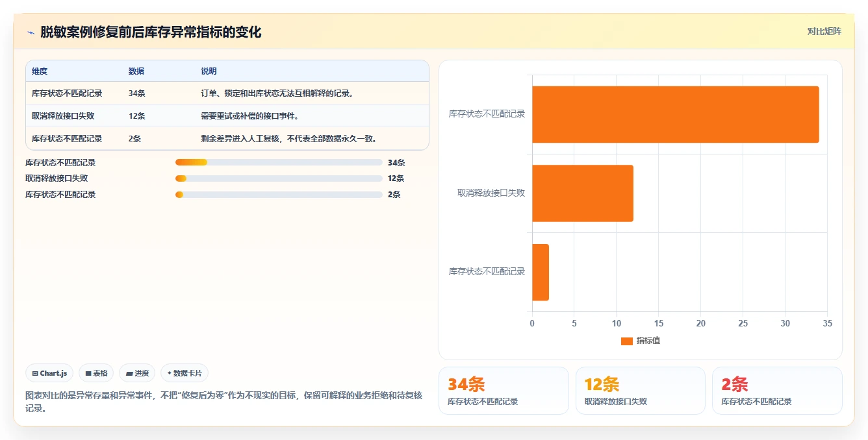868x440 pixels.
Task: Click the 取消释放接口失败 label above its progress bar
Action: pos(57,178)
